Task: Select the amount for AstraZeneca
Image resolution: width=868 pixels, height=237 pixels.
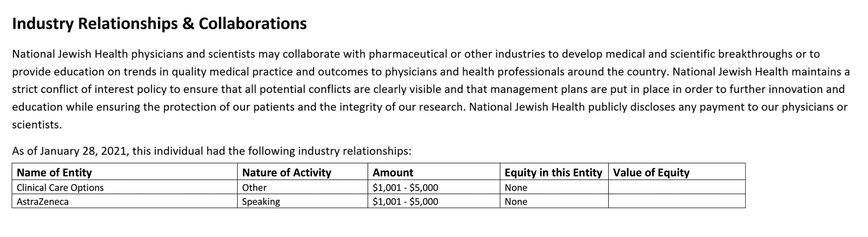Action: pos(434,201)
